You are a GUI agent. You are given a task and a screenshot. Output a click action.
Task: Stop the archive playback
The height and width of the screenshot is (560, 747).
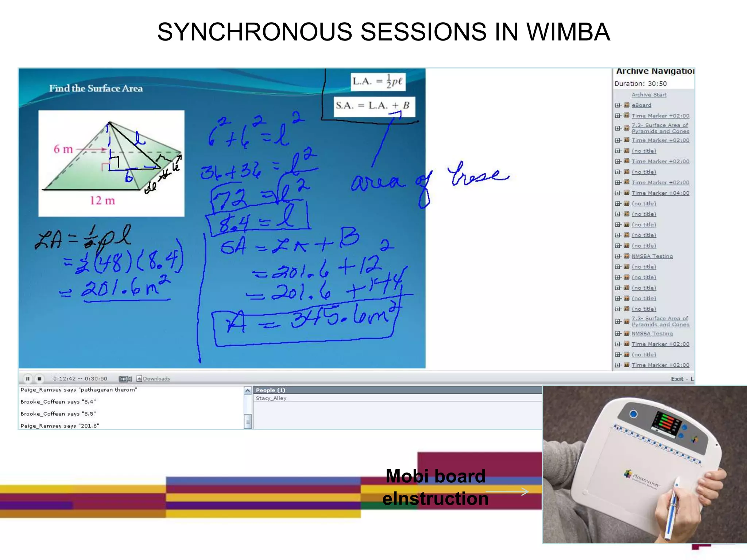click(x=39, y=378)
